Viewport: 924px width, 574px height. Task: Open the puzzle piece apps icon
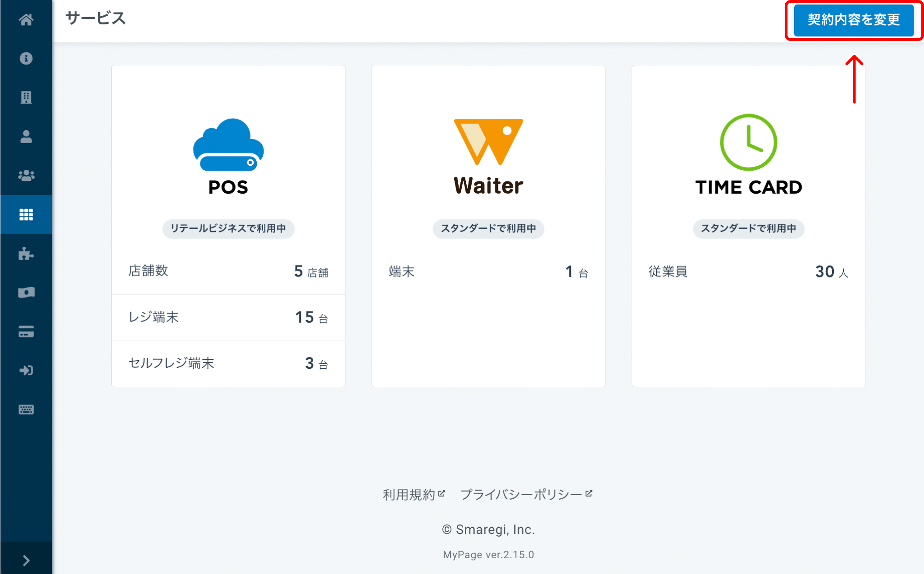[26, 253]
